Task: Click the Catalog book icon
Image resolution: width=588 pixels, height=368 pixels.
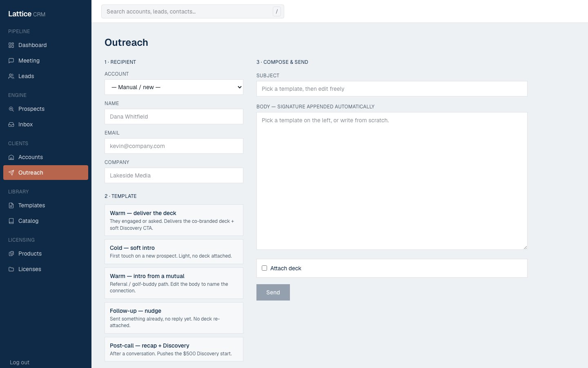Action: coord(11,221)
